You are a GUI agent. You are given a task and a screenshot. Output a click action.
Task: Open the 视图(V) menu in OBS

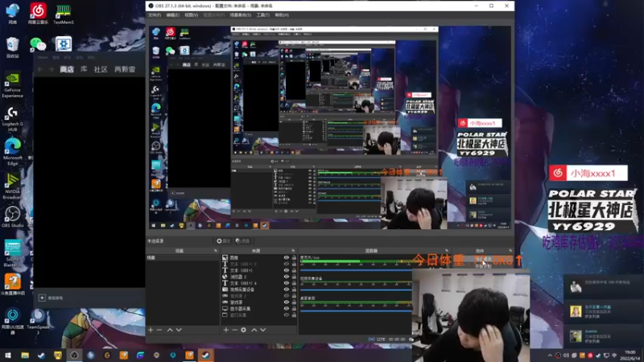coord(191,14)
